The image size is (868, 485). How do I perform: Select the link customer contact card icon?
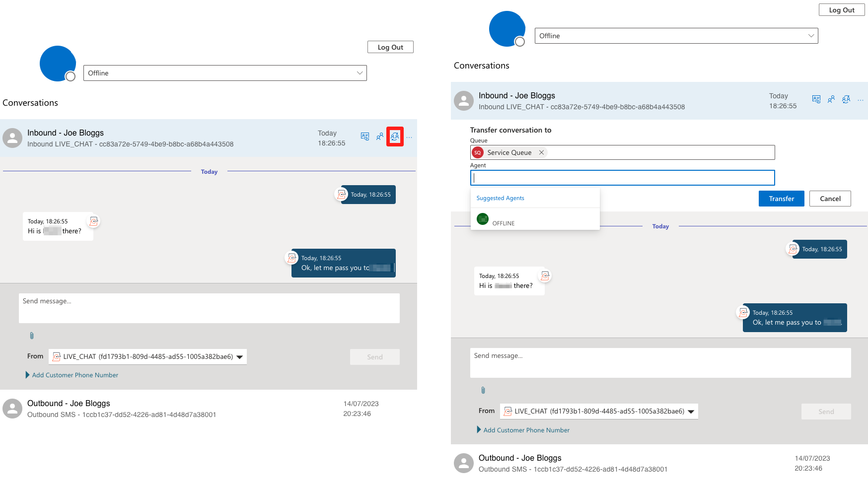coord(365,136)
